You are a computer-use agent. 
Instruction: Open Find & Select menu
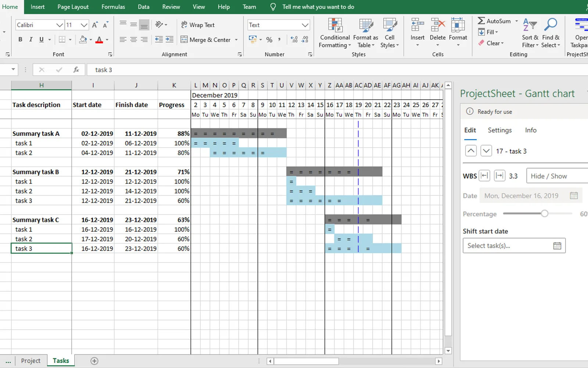(551, 33)
